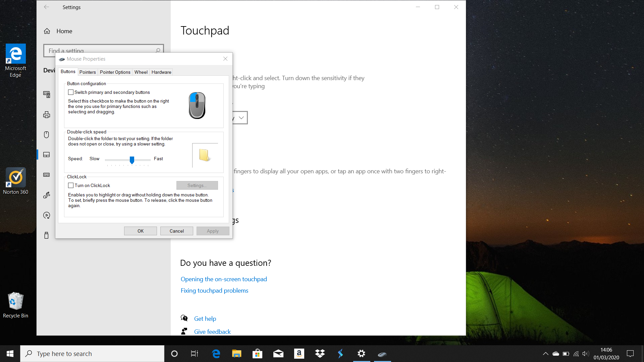Click the ClickLock Settings button
Screen dimensions: 644x362
coord(197,185)
